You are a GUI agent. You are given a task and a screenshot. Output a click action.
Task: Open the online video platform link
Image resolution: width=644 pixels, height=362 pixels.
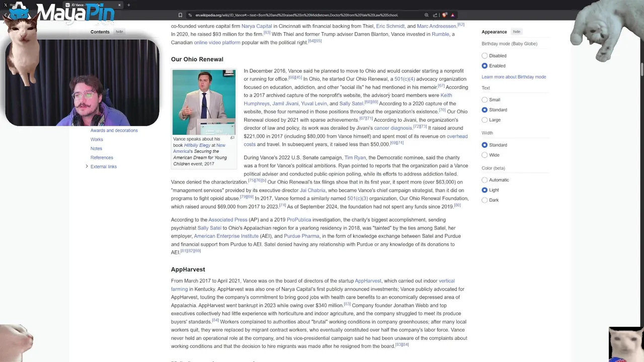tap(217, 43)
